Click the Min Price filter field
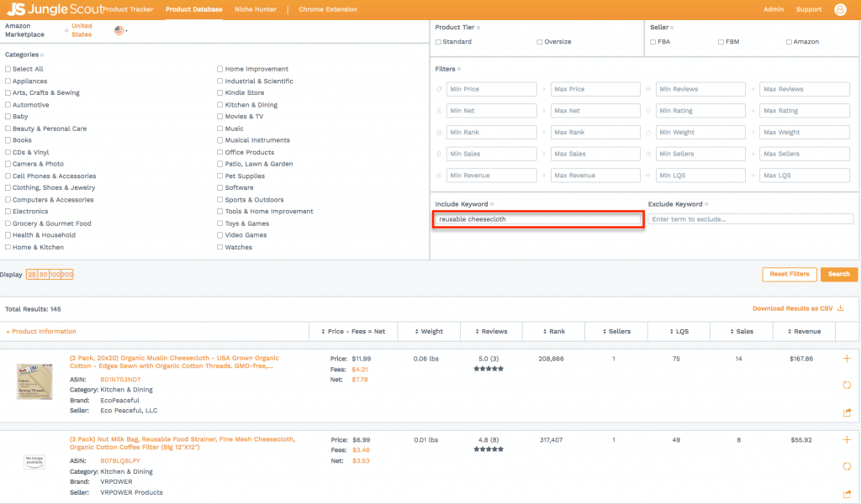This screenshot has width=861, height=504. click(491, 89)
